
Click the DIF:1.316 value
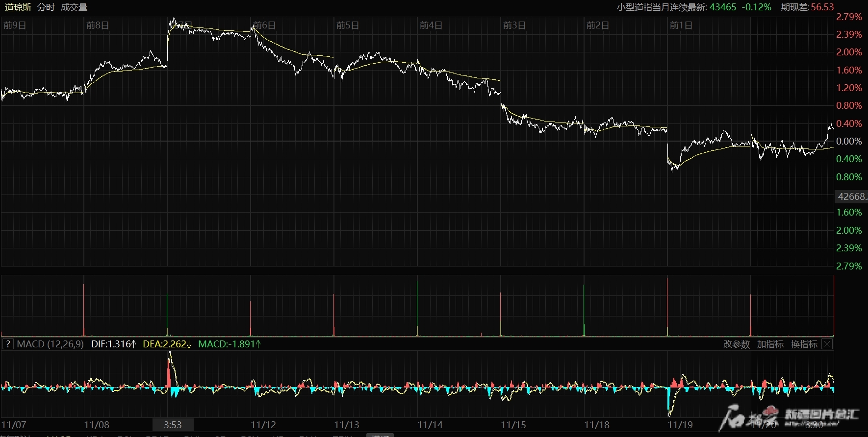pos(114,344)
